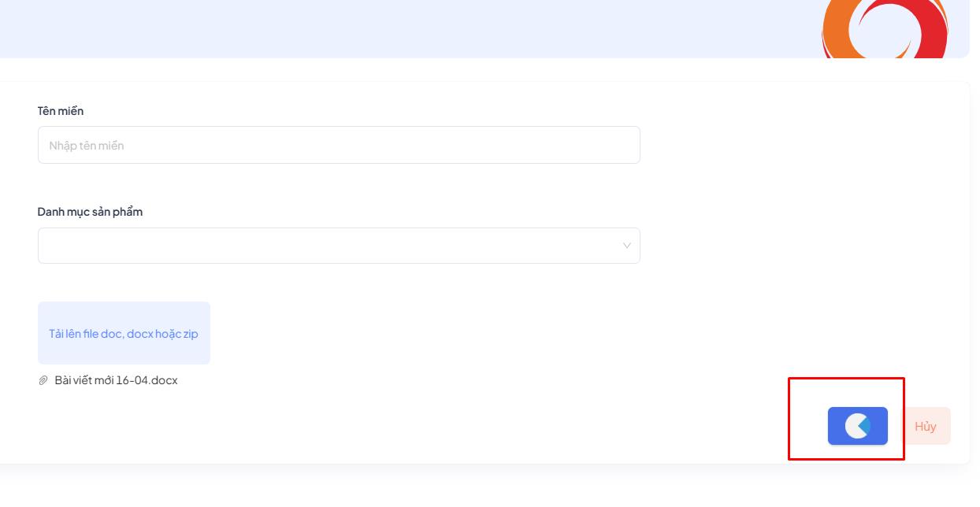The height and width of the screenshot is (507, 980).
Task: Click the orange-red swirl logo
Action: (885, 29)
